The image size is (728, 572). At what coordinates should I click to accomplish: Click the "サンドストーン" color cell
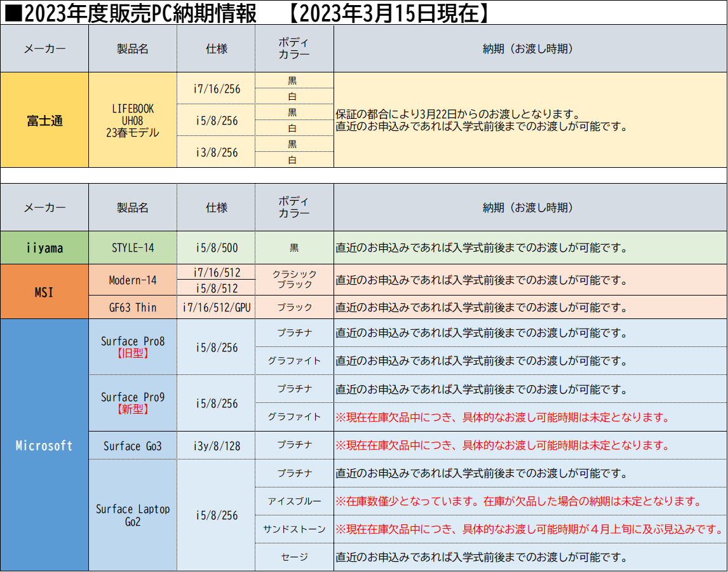[x=294, y=529]
